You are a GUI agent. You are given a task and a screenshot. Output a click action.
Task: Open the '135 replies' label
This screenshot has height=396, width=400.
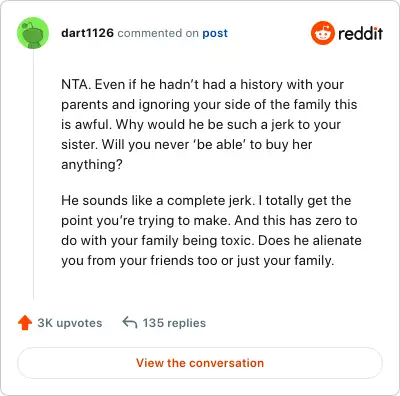pos(174,323)
